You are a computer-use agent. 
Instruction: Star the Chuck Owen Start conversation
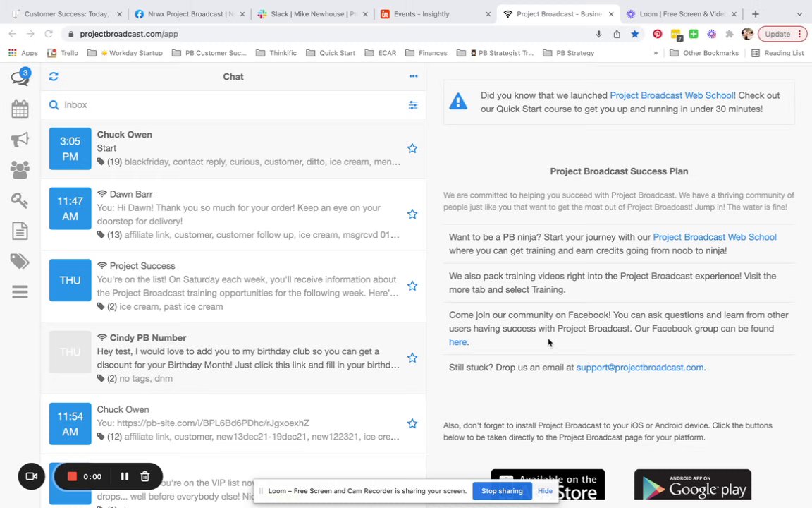pos(412,148)
